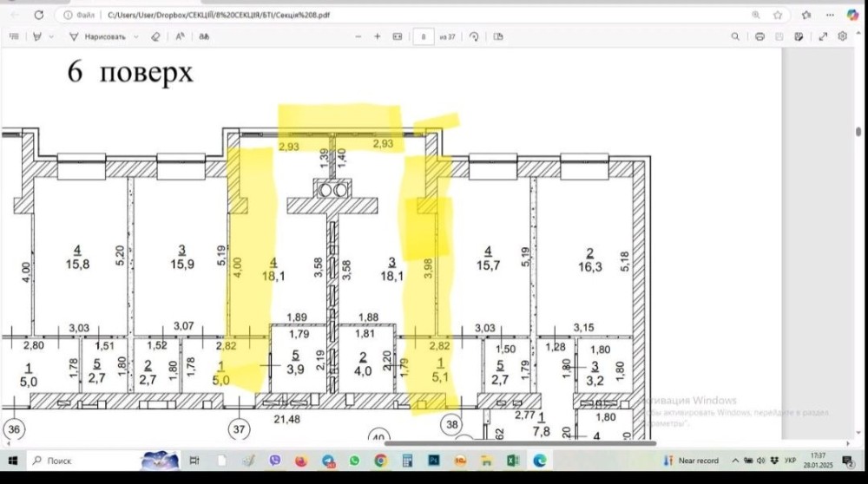Open Firefox from the taskbar
The image size is (868, 484).
pyautogui.click(x=301, y=461)
